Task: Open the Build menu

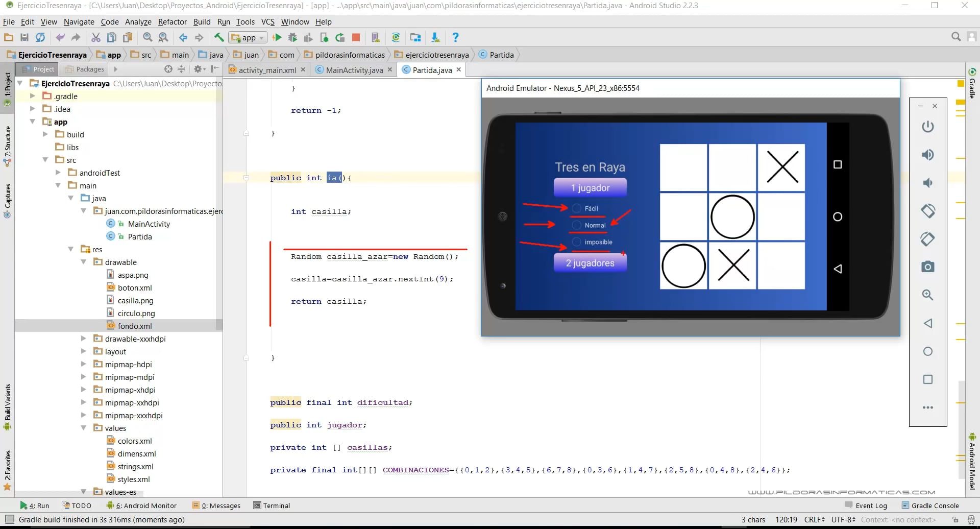Action: point(202,21)
